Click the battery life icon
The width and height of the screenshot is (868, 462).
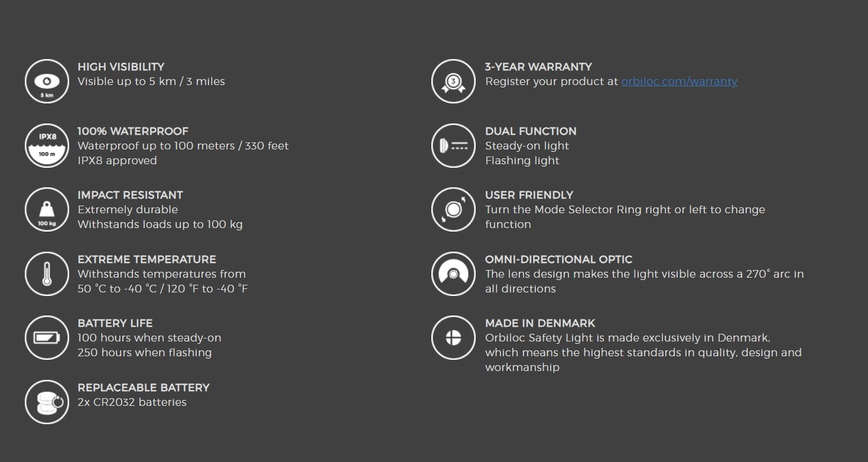pyautogui.click(x=47, y=338)
